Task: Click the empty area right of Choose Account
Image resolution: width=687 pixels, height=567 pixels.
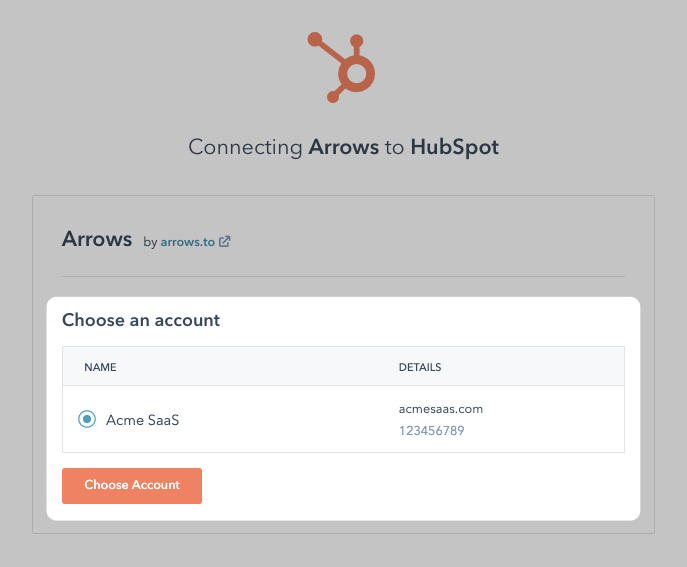Action: (420, 485)
